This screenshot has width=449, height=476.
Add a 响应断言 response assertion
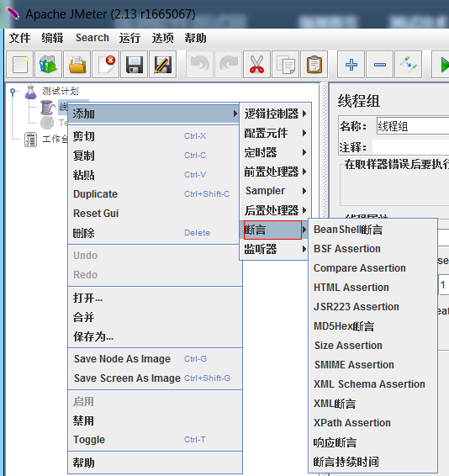click(372, 442)
